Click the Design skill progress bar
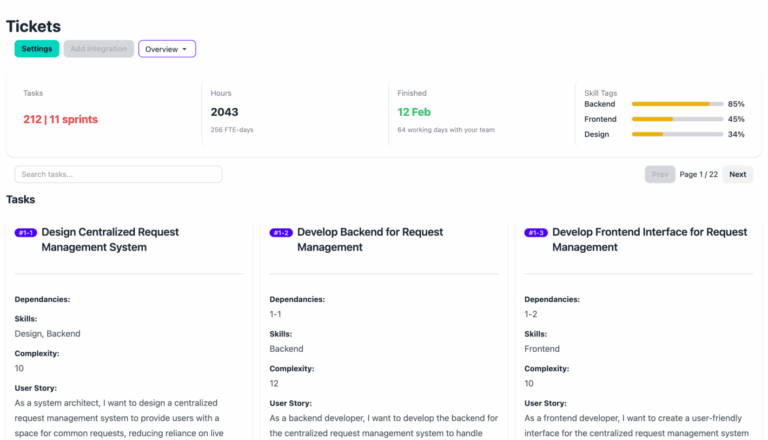The width and height of the screenshot is (768, 440). click(x=677, y=134)
